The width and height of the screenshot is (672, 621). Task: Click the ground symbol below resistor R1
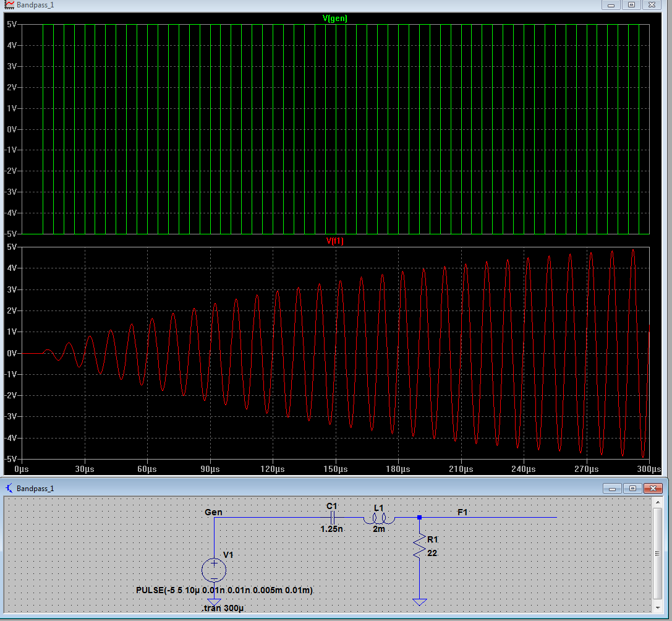419,602
